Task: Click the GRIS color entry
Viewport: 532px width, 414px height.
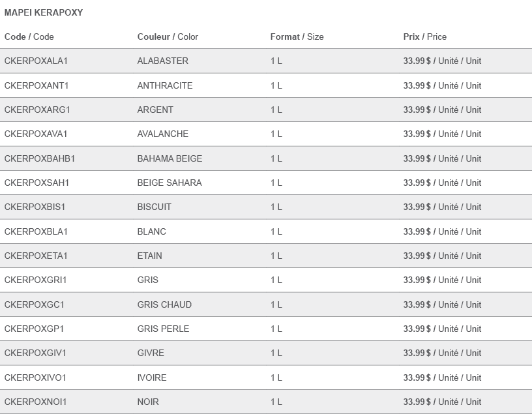Action: coord(148,280)
